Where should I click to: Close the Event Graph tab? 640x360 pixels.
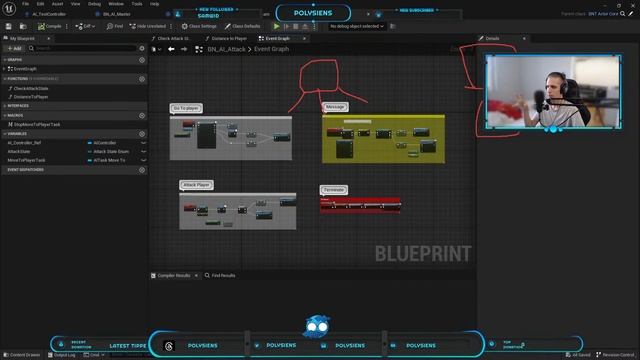pos(304,38)
